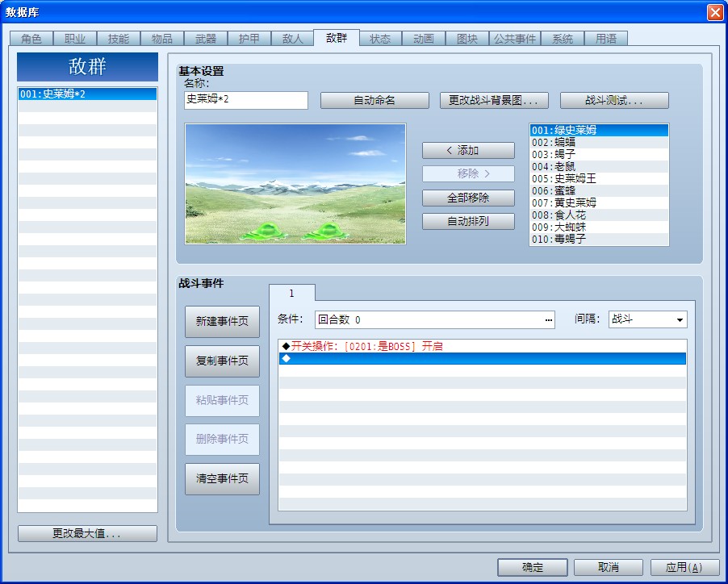The height and width of the screenshot is (584, 728).
Task: Click 新建事件页 button
Action: point(223,322)
